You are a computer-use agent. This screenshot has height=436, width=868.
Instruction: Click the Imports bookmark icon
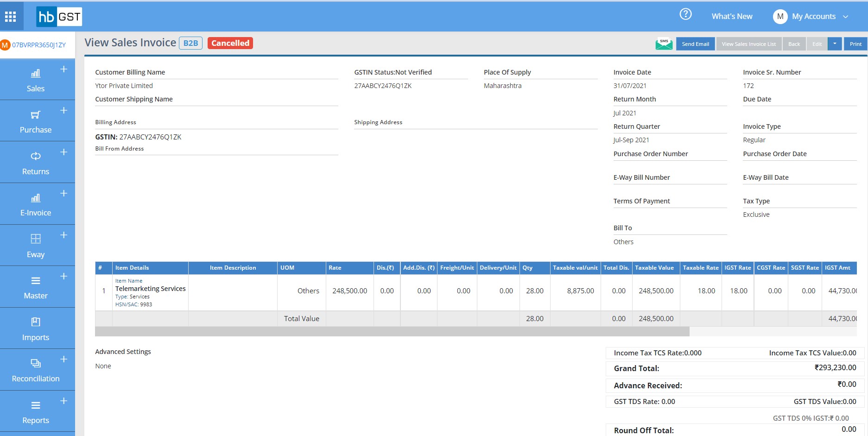[36, 322]
